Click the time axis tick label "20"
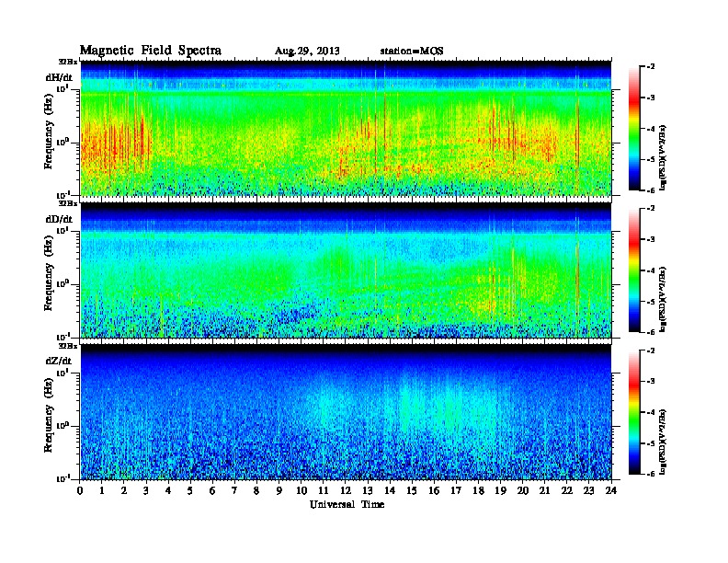728x563 pixels. tap(523, 491)
